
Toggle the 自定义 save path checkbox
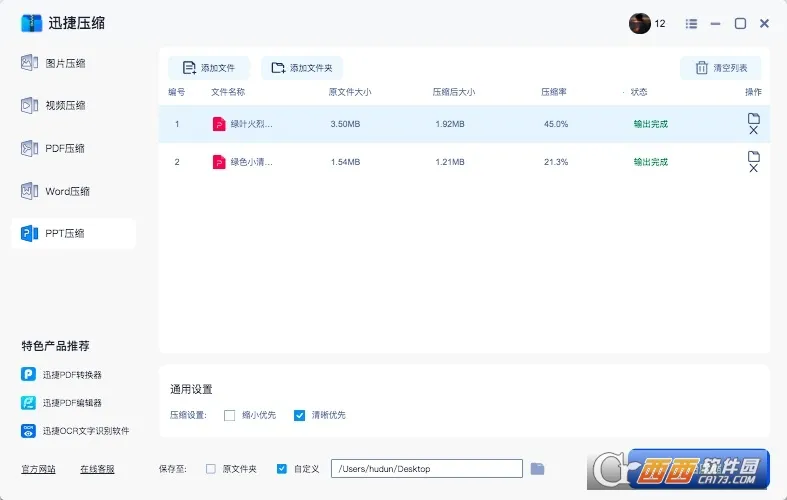pos(282,468)
